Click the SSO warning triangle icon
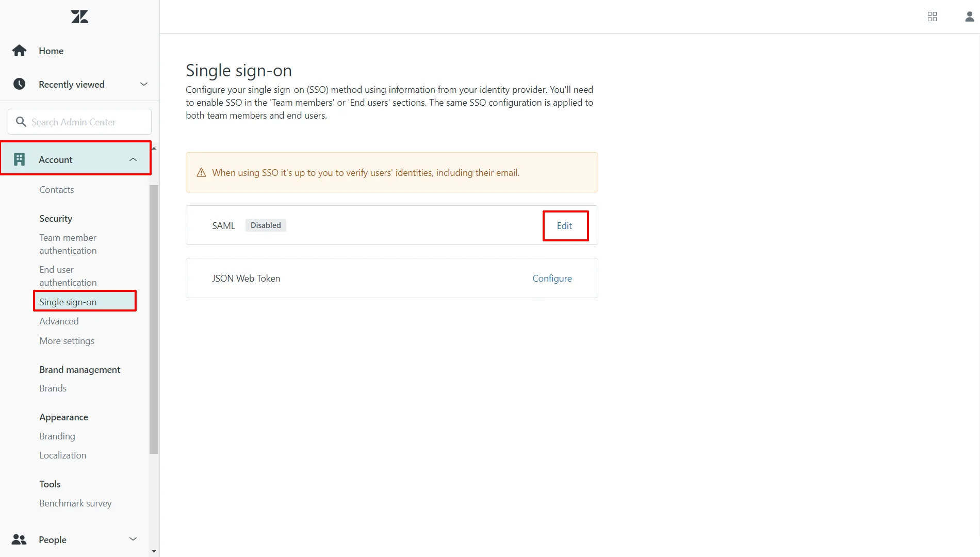980x557 pixels. point(201,172)
